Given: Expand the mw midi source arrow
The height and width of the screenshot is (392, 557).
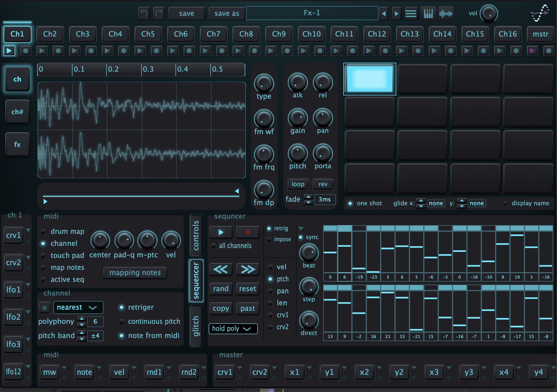Looking at the screenshot, I should 64,368.
